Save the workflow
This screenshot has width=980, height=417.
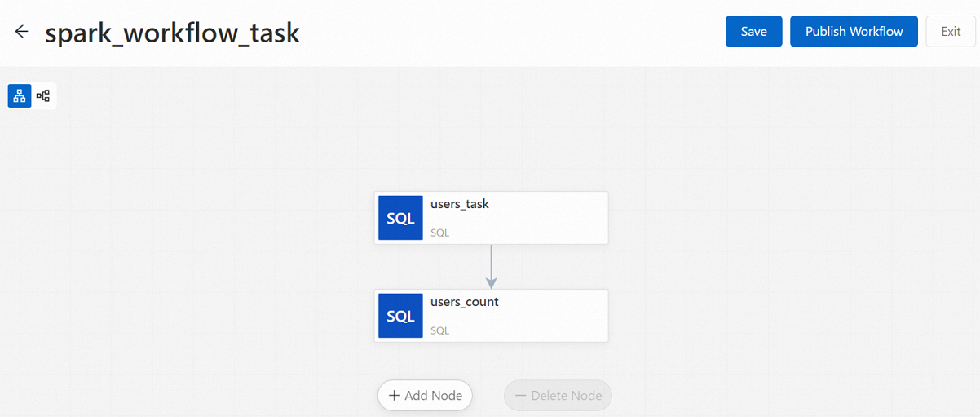[753, 32]
